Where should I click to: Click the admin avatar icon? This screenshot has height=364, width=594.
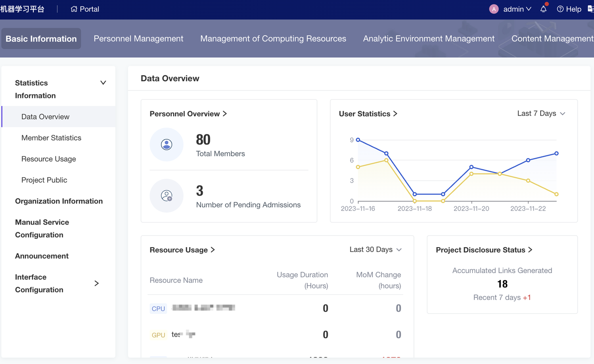tap(494, 9)
